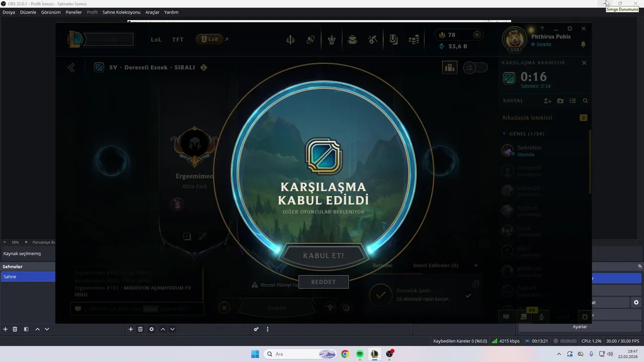Open Chrome from the taskbar
This screenshot has width=644, height=362.
[345, 354]
